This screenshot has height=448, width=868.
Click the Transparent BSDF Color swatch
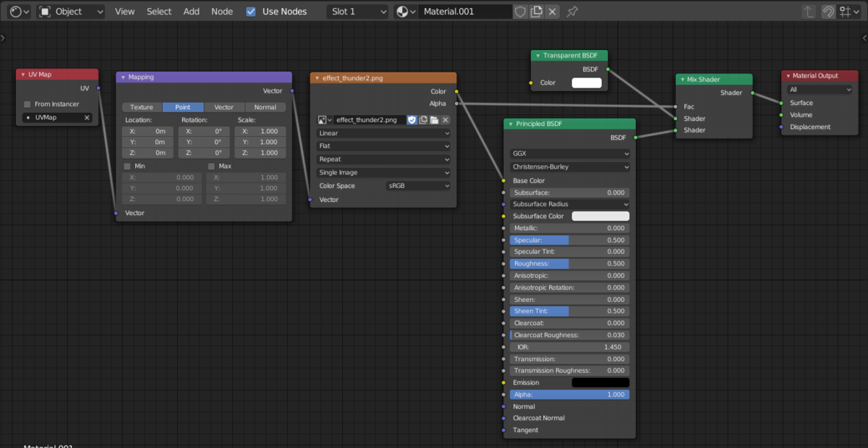pyautogui.click(x=587, y=83)
